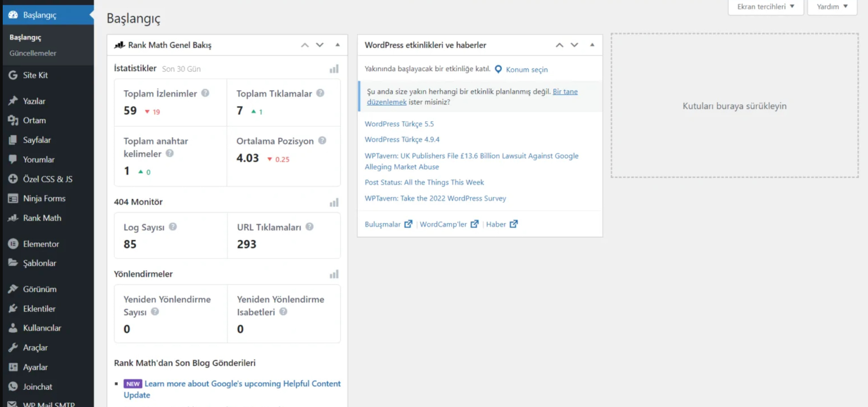
Task: Open WPTavern UK Publishers lawsuit article
Action: 471,161
